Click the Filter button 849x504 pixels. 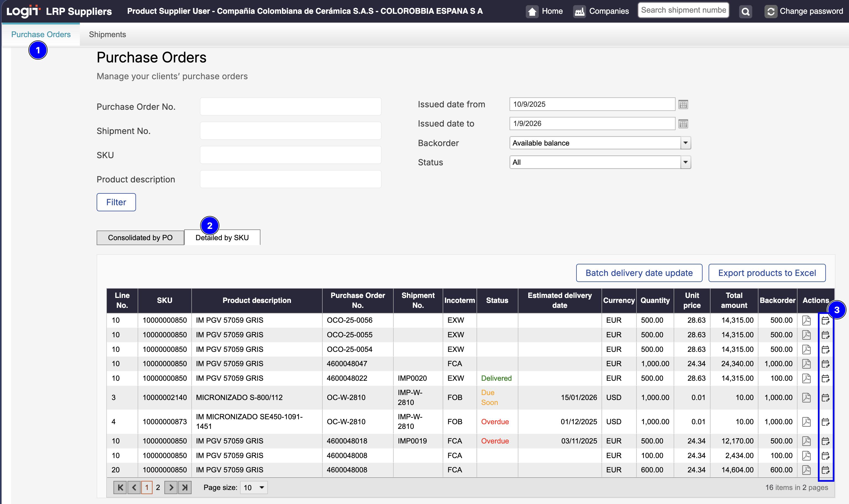point(116,202)
